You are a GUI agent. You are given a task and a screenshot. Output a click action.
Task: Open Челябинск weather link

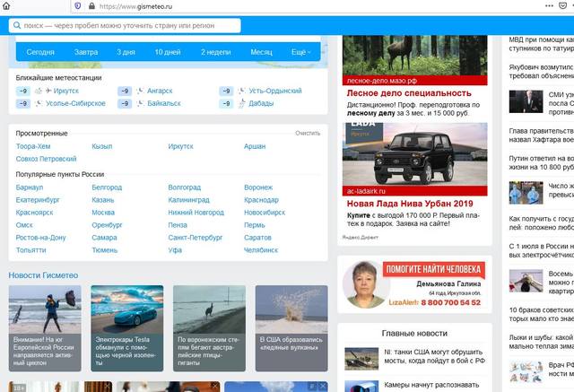tap(261, 250)
